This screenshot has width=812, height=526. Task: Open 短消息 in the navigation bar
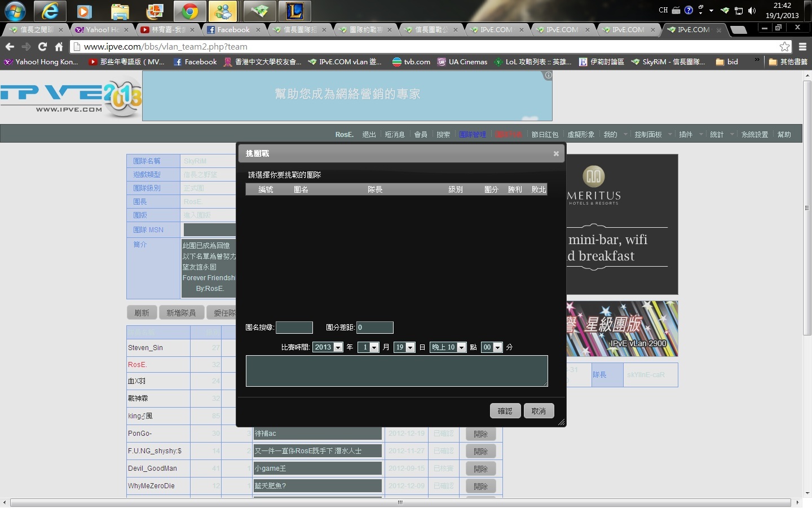pos(395,135)
